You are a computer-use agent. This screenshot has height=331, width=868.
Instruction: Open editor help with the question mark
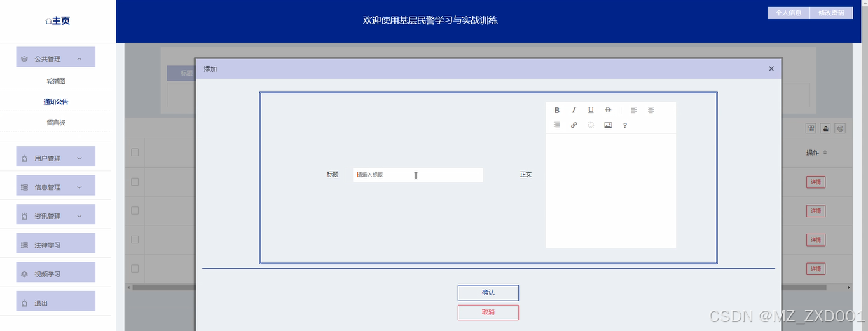click(625, 125)
